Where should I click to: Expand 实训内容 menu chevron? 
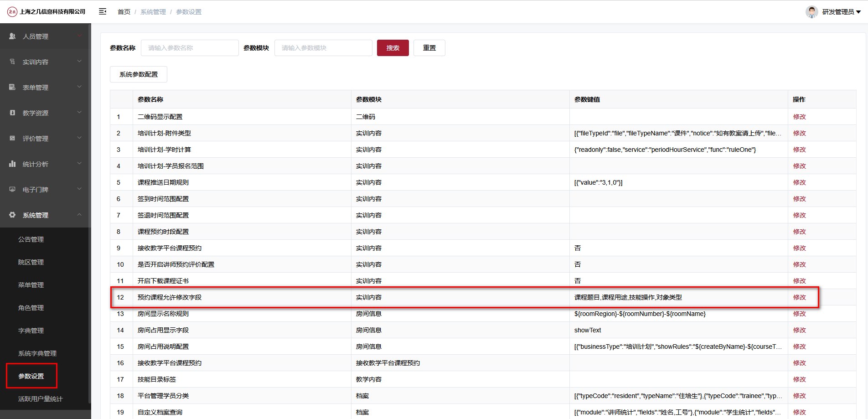pyautogui.click(x=79, y=61)
